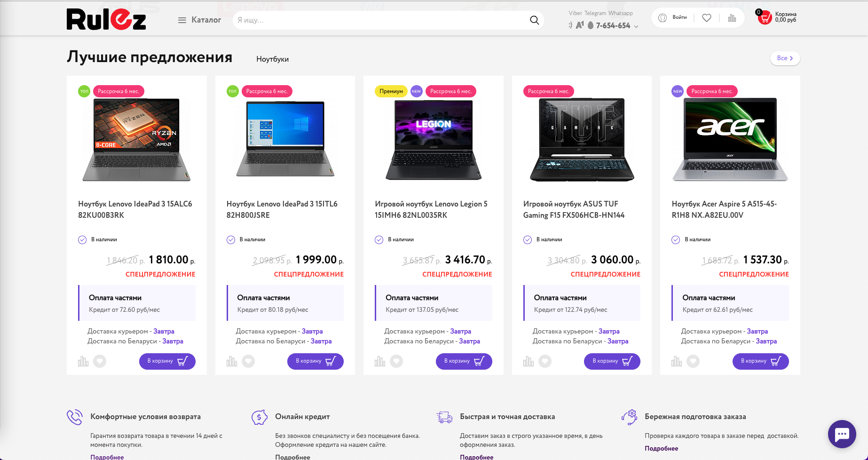Expand the phone number 7-654-654 dropdown

[x=636, y=26]
